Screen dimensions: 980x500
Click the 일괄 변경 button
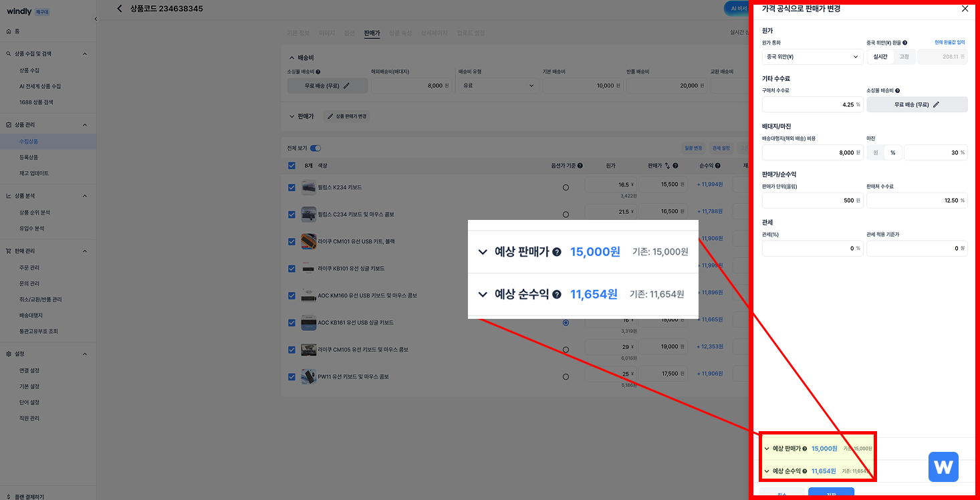tap(693, 148)
